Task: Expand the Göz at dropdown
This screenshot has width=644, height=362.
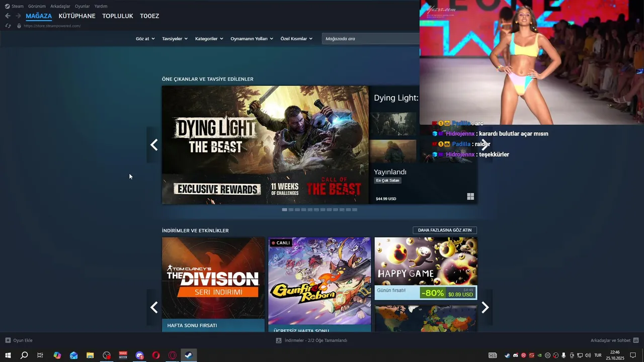Action: (x=145, y=39)
